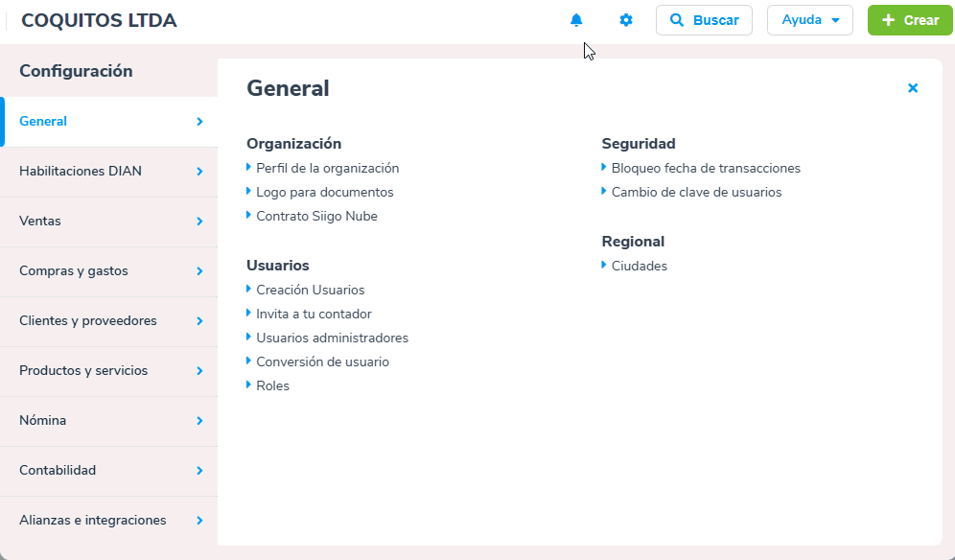Screen dimensions: 955x560
Task: Click chevron next to Alianzas e integraciones
Action: tap(199, 521)
